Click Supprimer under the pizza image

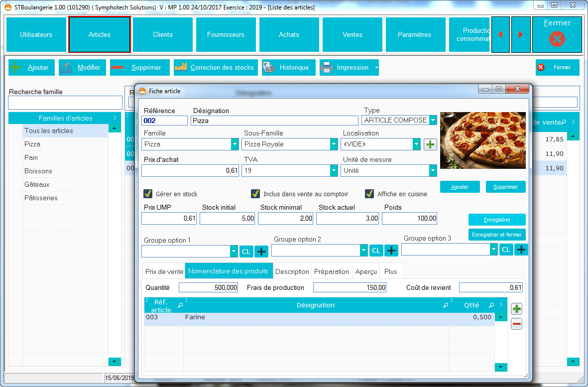[505, 187]
